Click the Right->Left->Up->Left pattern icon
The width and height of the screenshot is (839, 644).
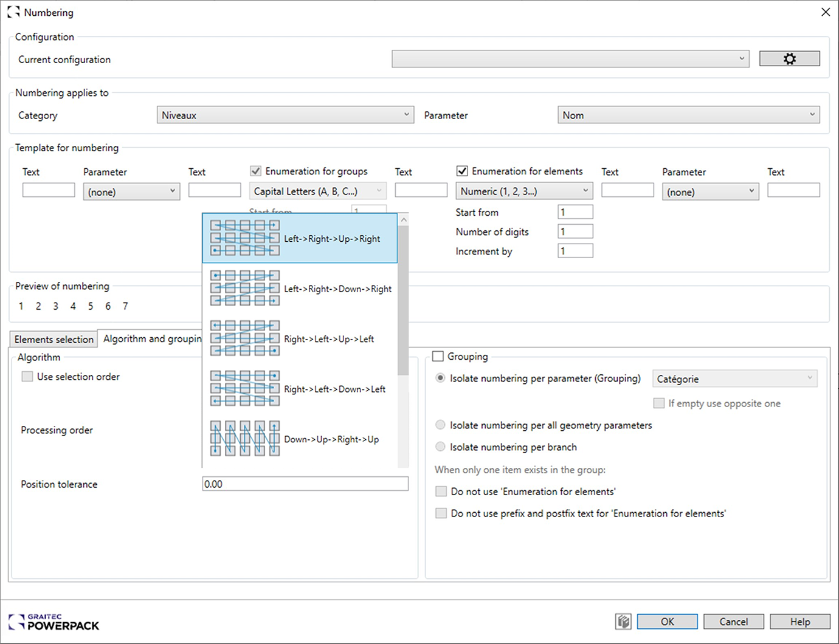pos(244,338)
